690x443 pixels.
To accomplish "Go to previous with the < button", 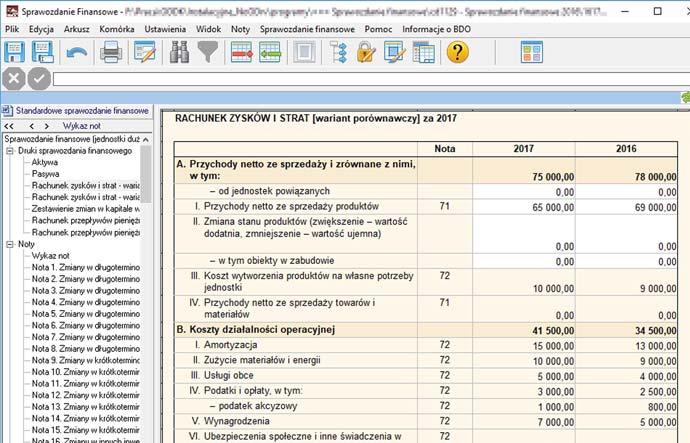I will tap(31, 126).
